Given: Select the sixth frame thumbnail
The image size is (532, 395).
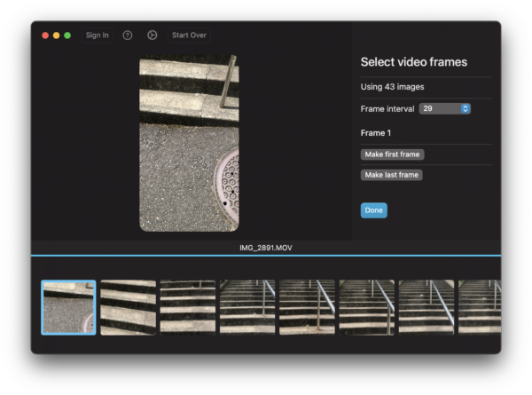Looking at the screenshot, I should coord(367,307).
